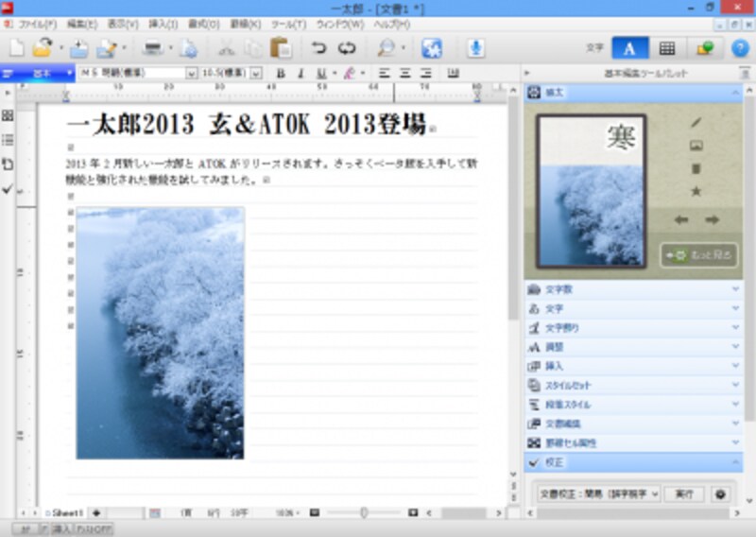Open the font size dropdown

tap(256, 74)
